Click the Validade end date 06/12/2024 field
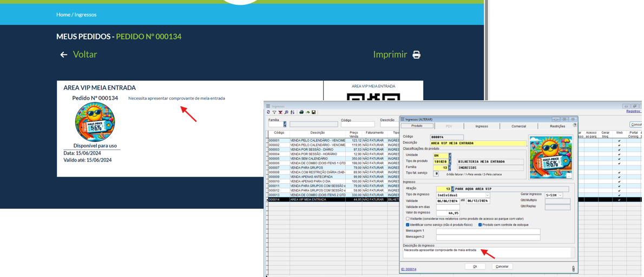Image resolution: width=644 pixels, height=277 pixels. coord(477,201)
